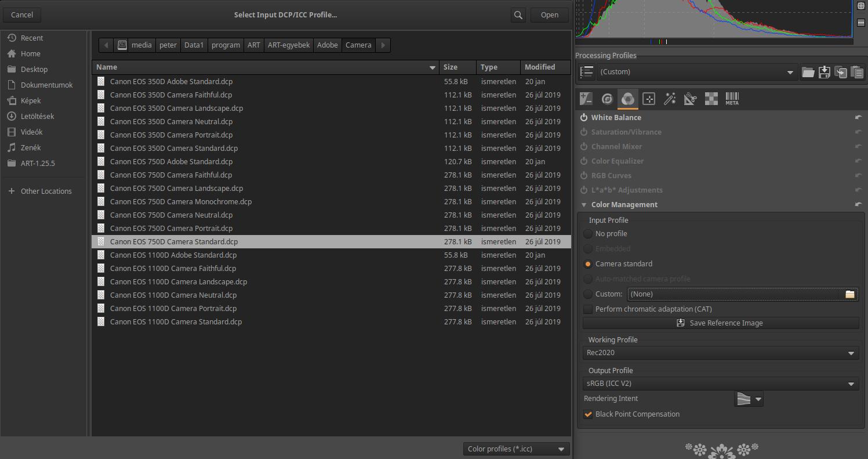Click the save processing profile floppy icon
The height and width of the screenshot is (459, 868).
click(x=824, y=72)
